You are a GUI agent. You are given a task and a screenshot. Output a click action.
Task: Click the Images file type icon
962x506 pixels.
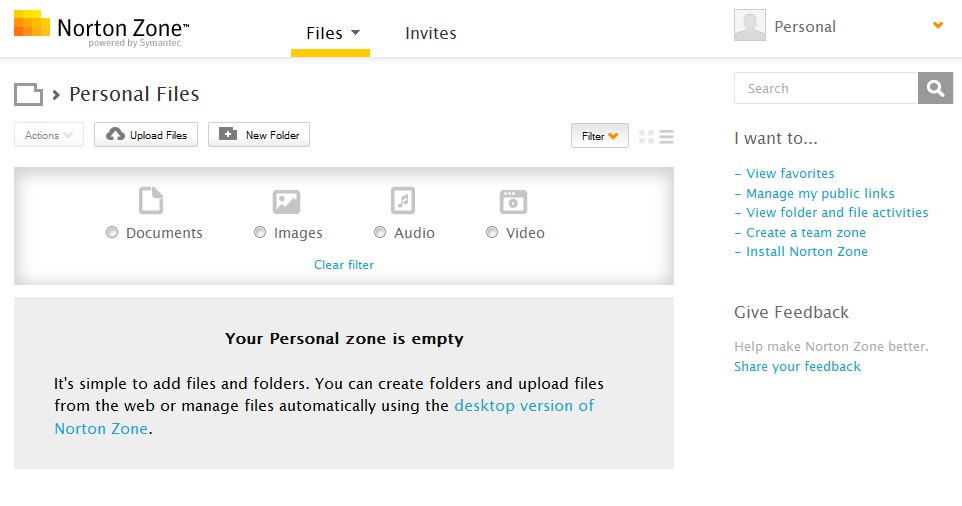(x=286, y=201)
